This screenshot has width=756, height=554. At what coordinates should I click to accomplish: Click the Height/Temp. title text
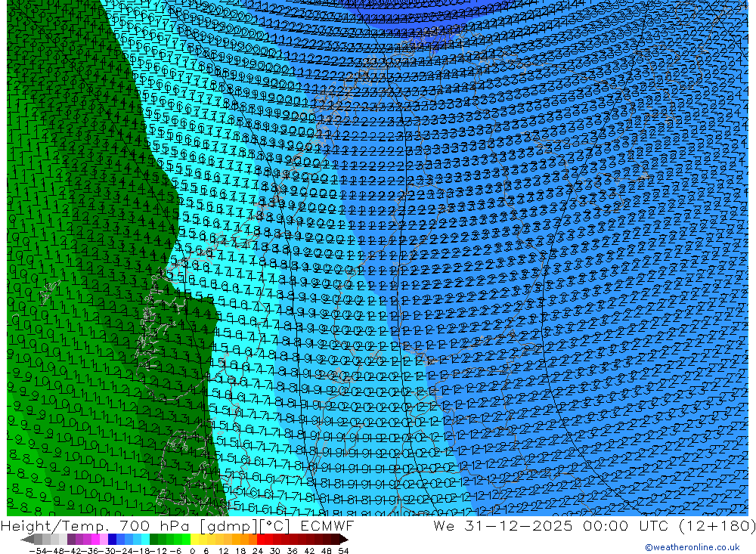(x=57, y=526)
